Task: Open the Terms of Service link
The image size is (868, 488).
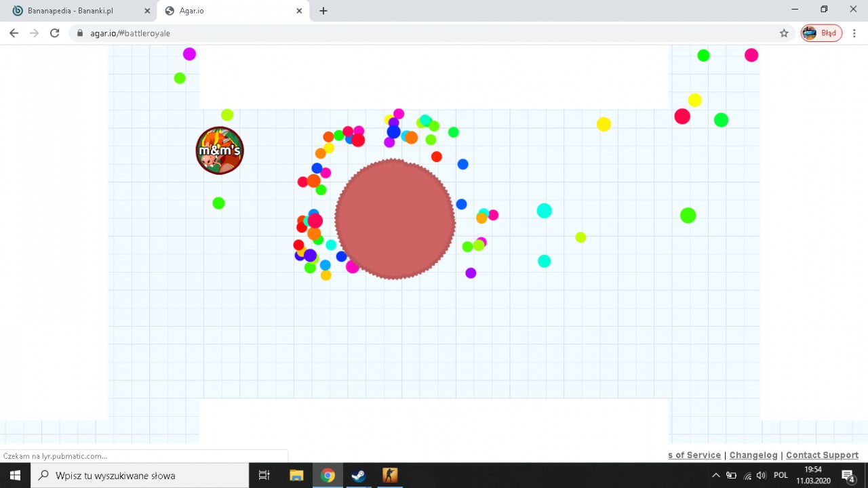Action: pos(694,455)
